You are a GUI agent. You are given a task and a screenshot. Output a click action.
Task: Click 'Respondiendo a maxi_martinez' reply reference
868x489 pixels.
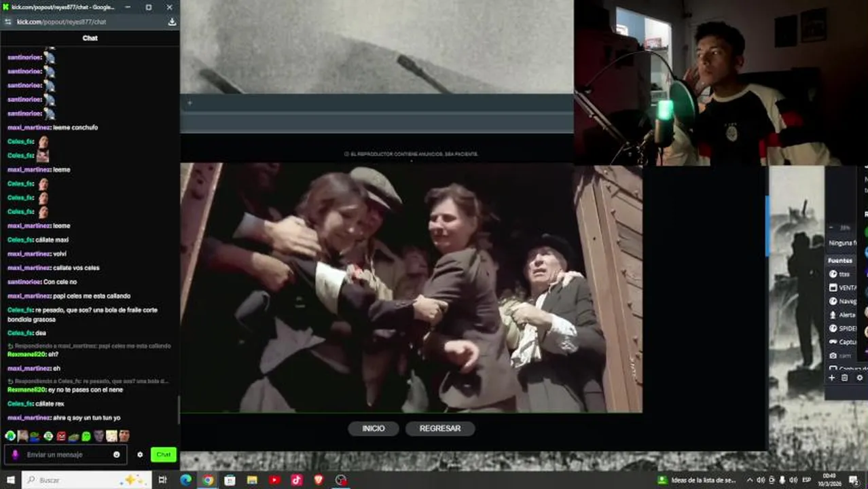tap(91, 346)
